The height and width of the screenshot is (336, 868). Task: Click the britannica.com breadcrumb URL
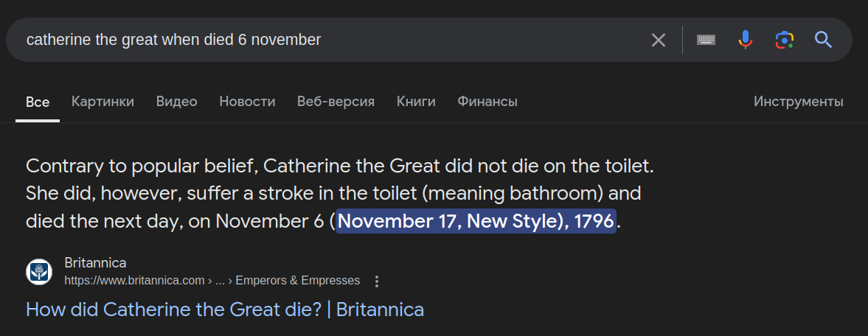click(x=212, y=281)
